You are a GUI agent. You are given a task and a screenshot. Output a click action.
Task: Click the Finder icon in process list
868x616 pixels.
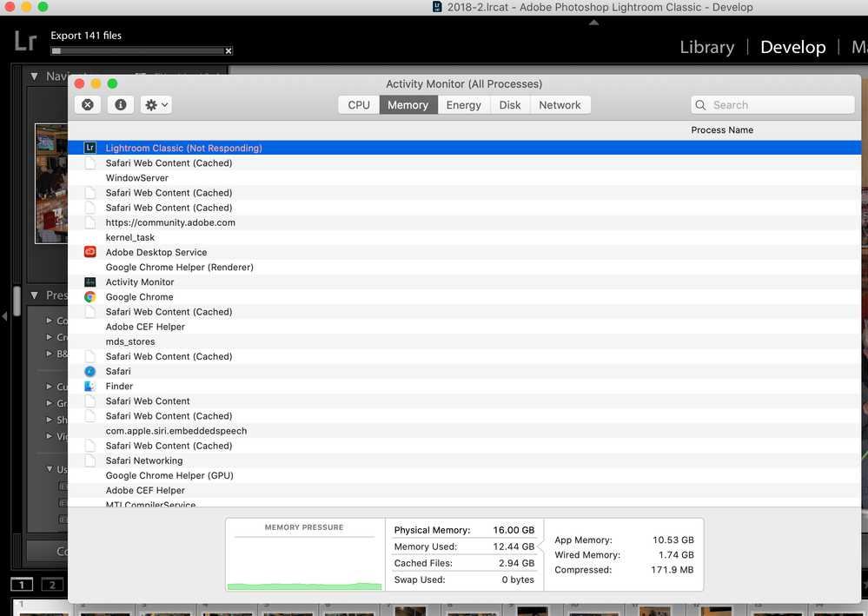[89, 387]
